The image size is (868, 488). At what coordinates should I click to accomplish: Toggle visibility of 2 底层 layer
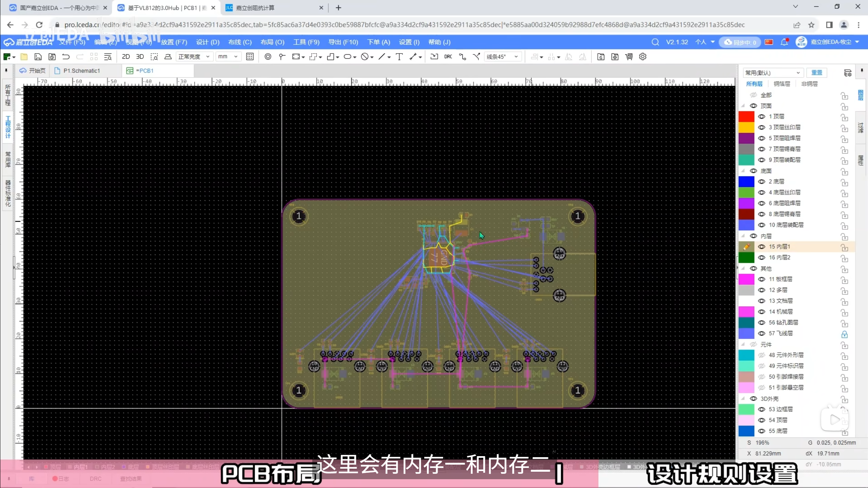[x=762, y=182]
